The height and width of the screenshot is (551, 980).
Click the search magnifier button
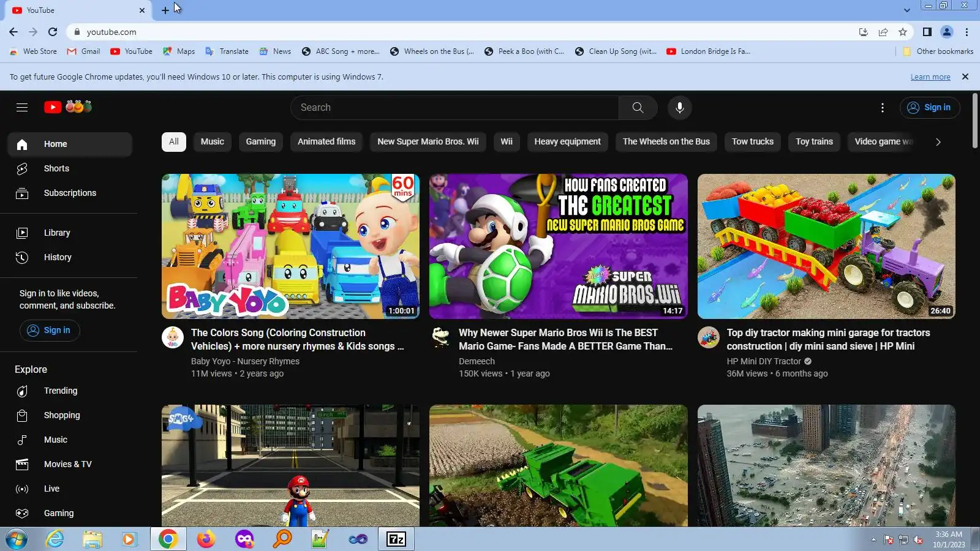tap(638, 108)
